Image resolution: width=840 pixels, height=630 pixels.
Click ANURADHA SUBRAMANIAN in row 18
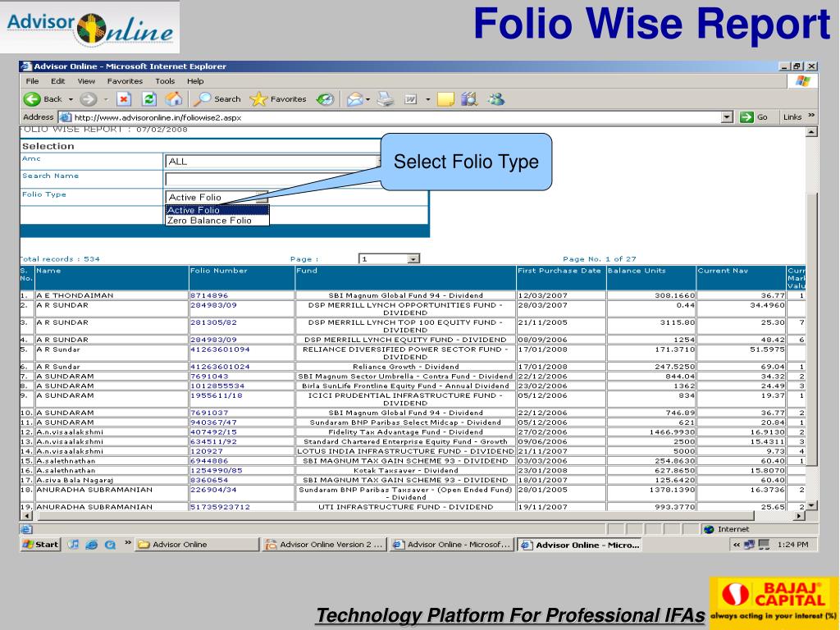(94, 490)
